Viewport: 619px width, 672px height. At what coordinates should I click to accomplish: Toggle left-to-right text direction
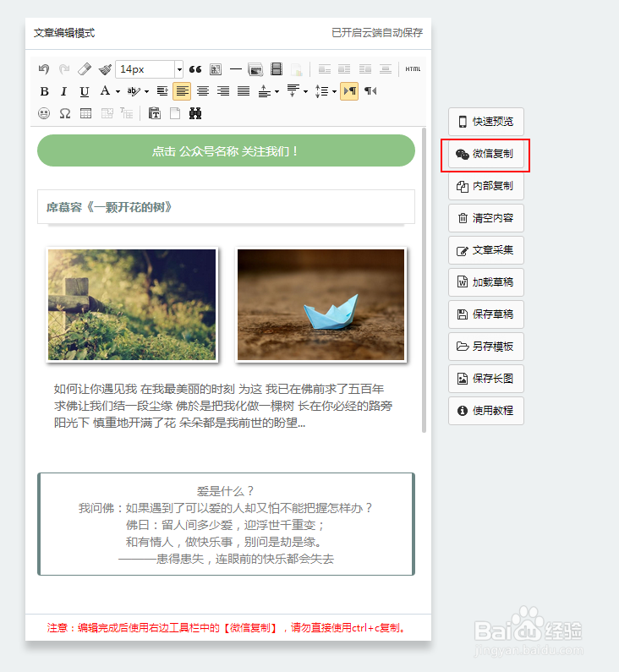pyautogui.click(x=349, y=91)
